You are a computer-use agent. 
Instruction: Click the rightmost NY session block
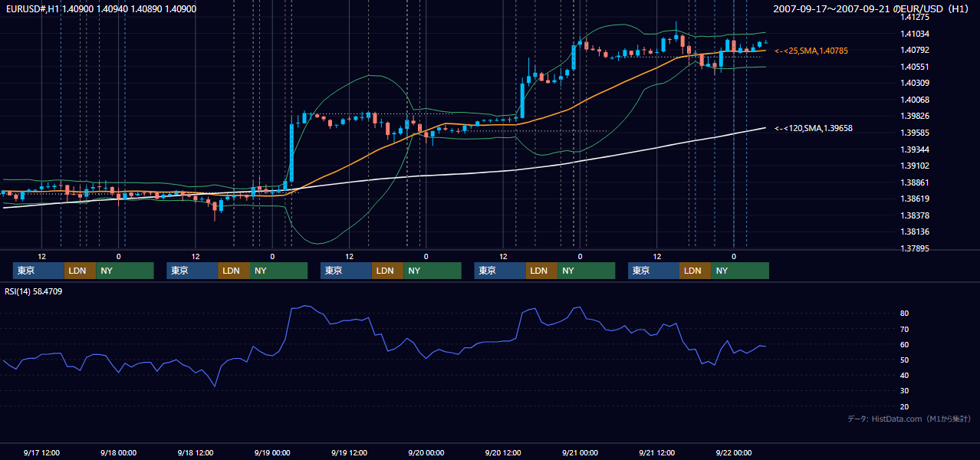[x=740, y=271]
